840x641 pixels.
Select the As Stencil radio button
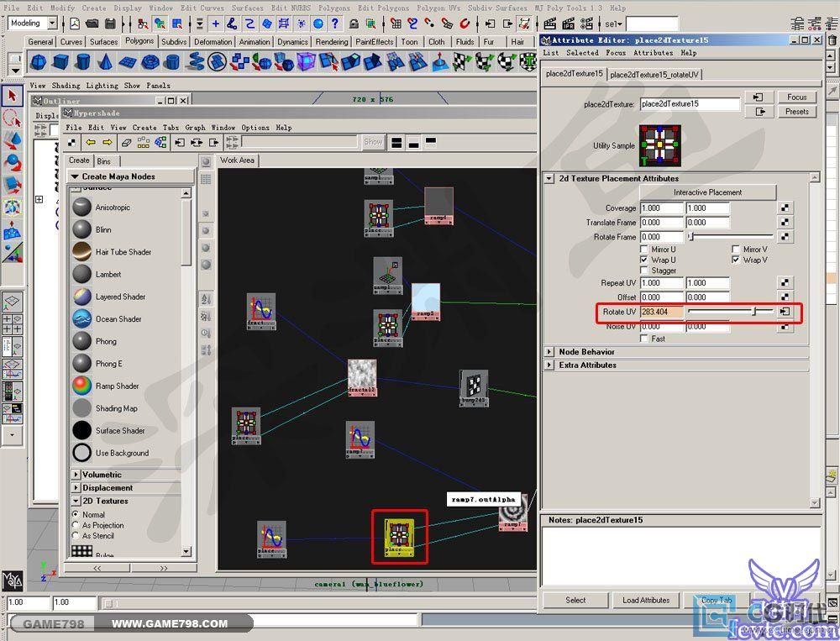pos(76,535)
